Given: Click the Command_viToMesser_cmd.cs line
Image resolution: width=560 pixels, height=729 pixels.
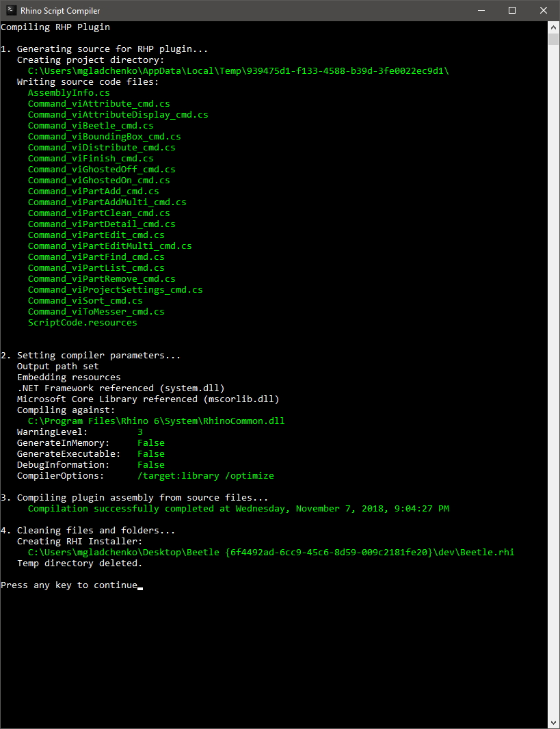Looking at the screenshot, I should (96, 311).
